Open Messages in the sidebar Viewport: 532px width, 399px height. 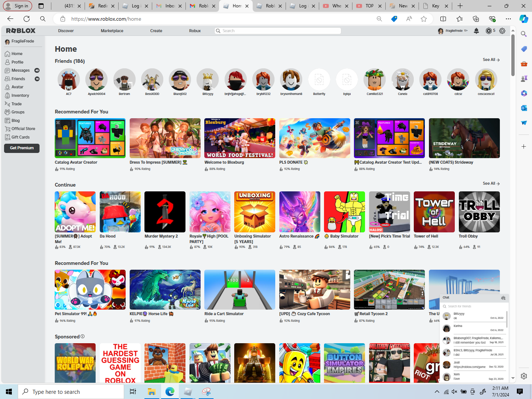click(21, 70)
